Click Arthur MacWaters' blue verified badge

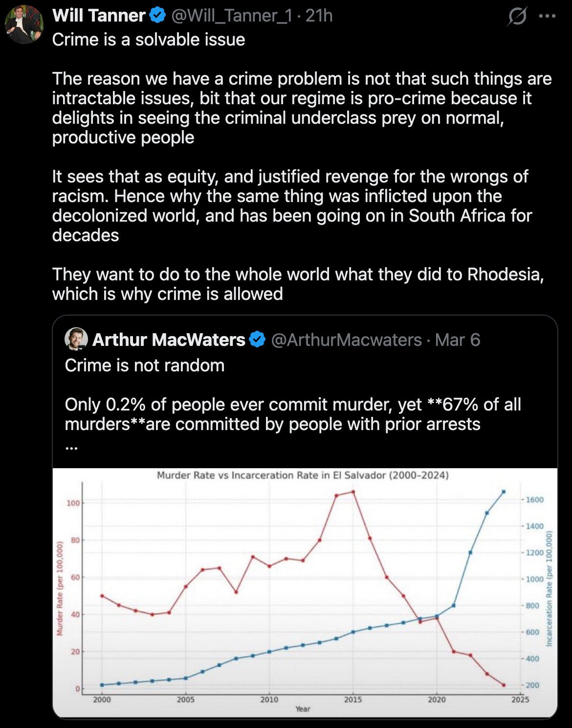coord(257,340)
